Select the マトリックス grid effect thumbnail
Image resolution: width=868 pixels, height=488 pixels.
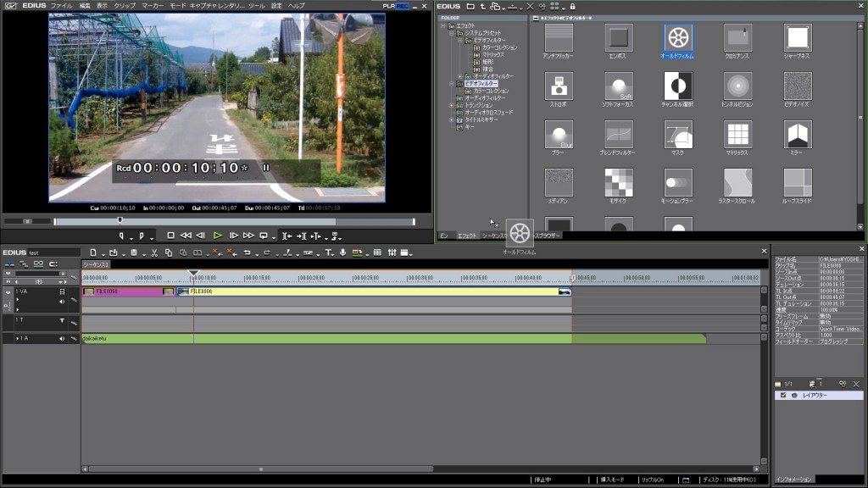pyautogui.click(x=737, y=135)
